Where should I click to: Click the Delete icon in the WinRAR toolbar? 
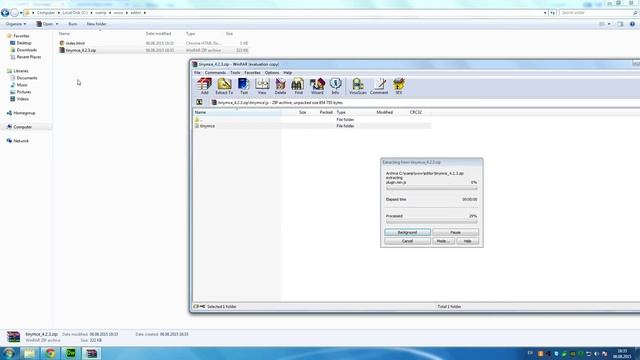280,86
